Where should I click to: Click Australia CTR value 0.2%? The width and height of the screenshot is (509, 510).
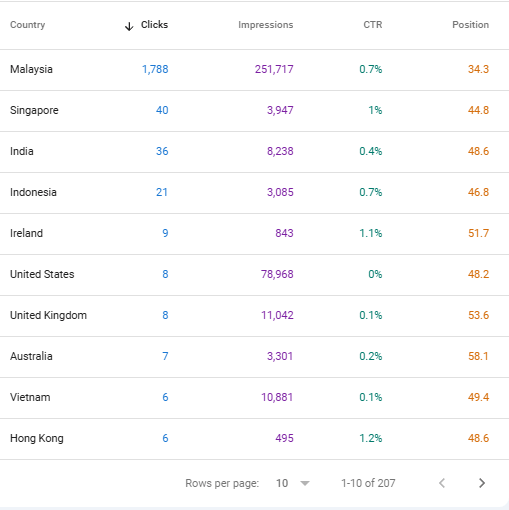pyautogui.click(x=371, y=356)
